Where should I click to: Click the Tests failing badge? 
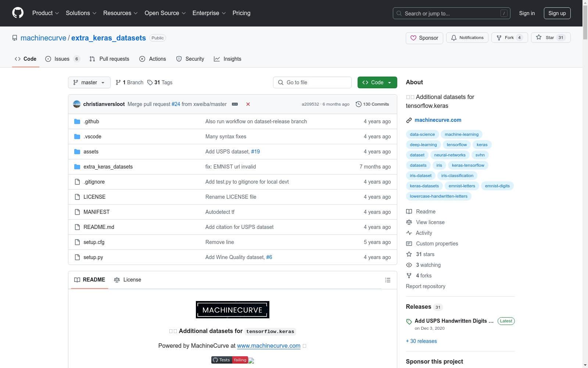tap(230, 360)
